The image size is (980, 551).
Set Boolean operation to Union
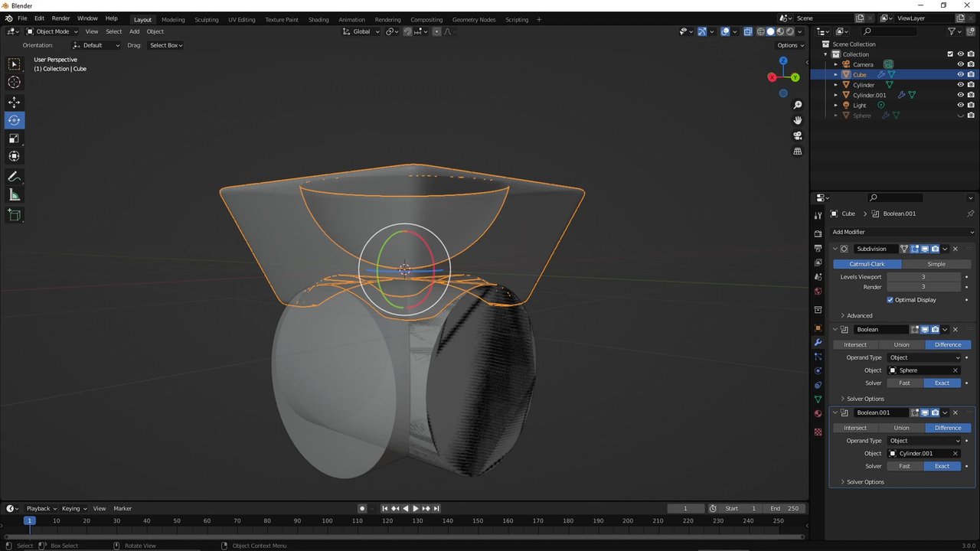(x=901, y=344)
